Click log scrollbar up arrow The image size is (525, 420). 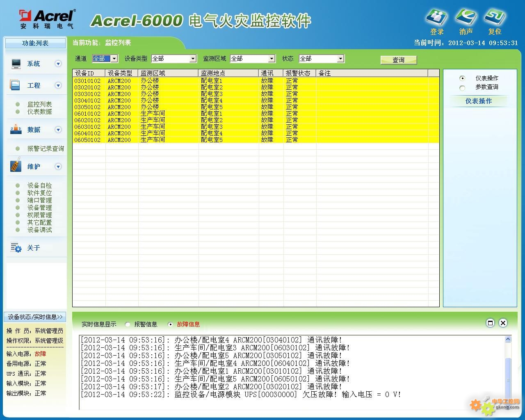pos(508,339)
